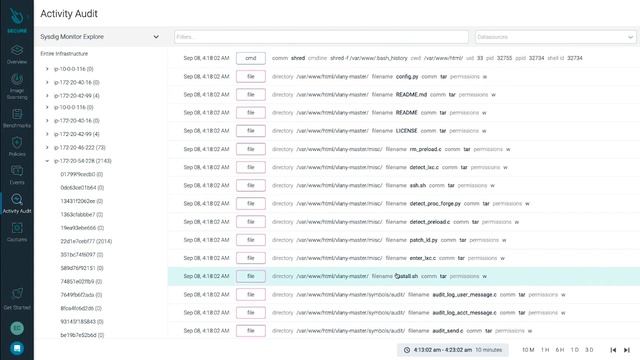
Task: Open the Overview section
Action: (17, 54)
